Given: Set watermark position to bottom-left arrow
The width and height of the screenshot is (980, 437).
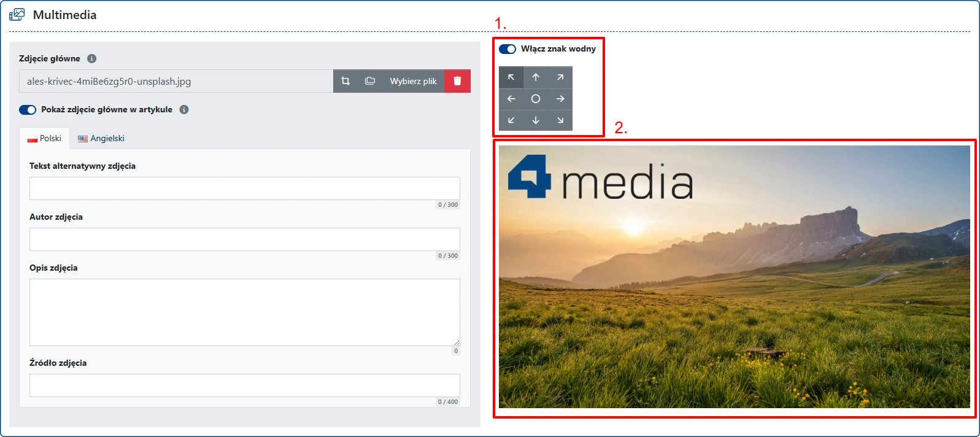Looking at the screenshot, I should coord(511,120).
